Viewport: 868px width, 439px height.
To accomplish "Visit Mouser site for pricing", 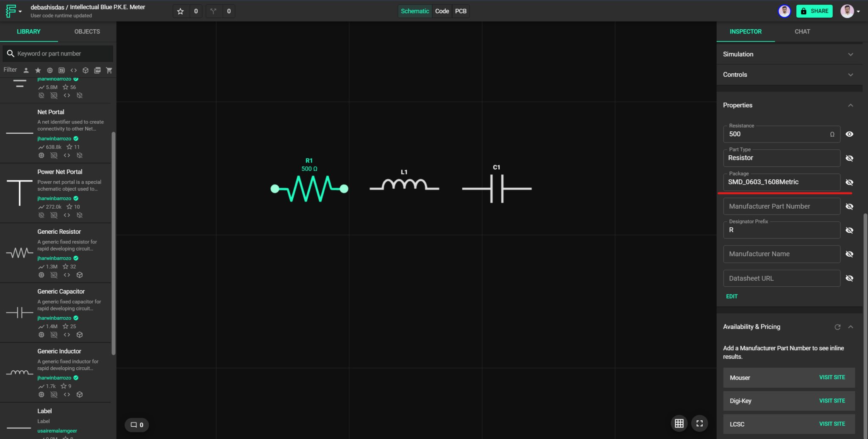I will [832, 377].
